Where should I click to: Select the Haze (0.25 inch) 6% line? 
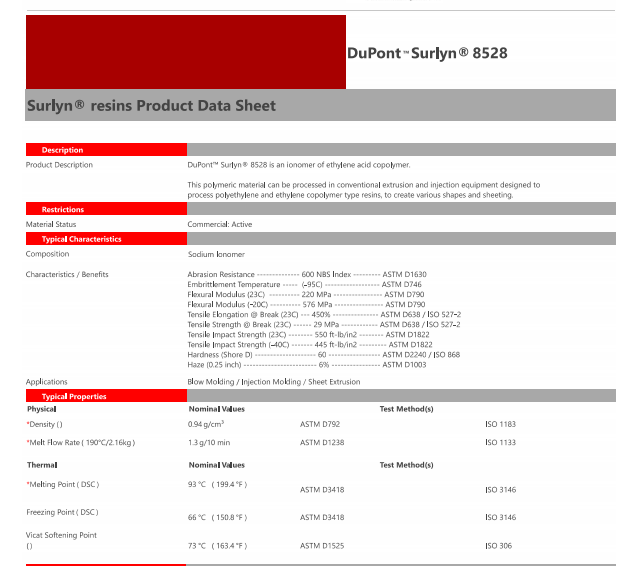pos(307,364)
